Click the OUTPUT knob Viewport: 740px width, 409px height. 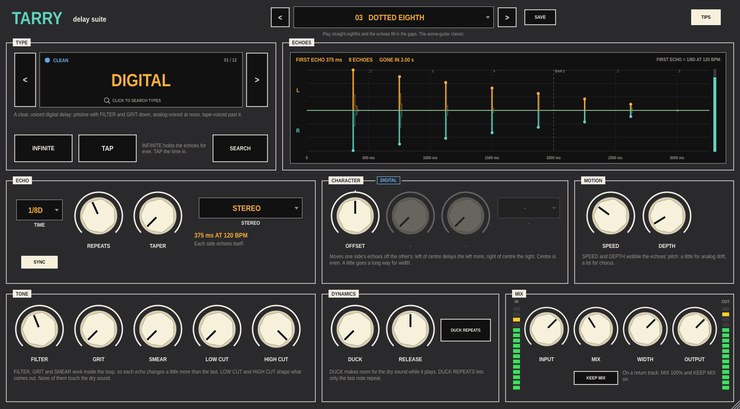click(695, 329)
